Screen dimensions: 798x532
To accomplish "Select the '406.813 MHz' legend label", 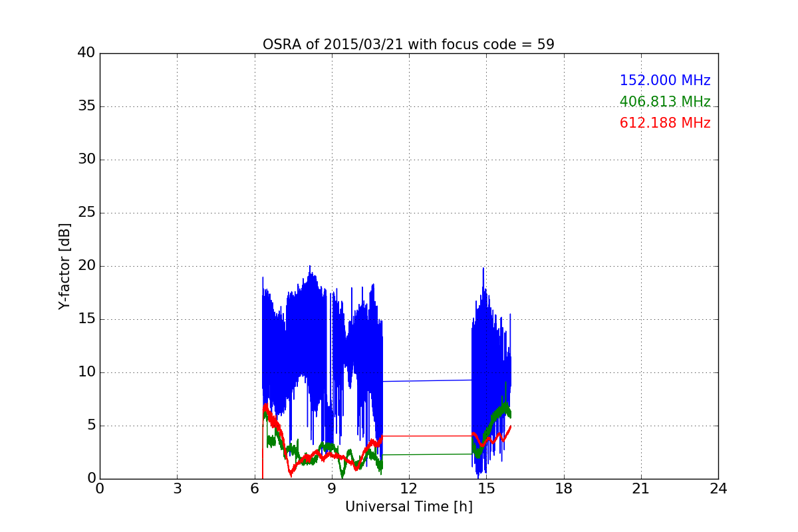I will pos(665,102).
